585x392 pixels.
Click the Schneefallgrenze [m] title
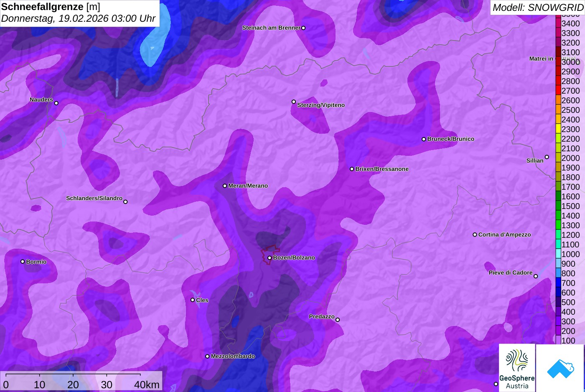51,7
